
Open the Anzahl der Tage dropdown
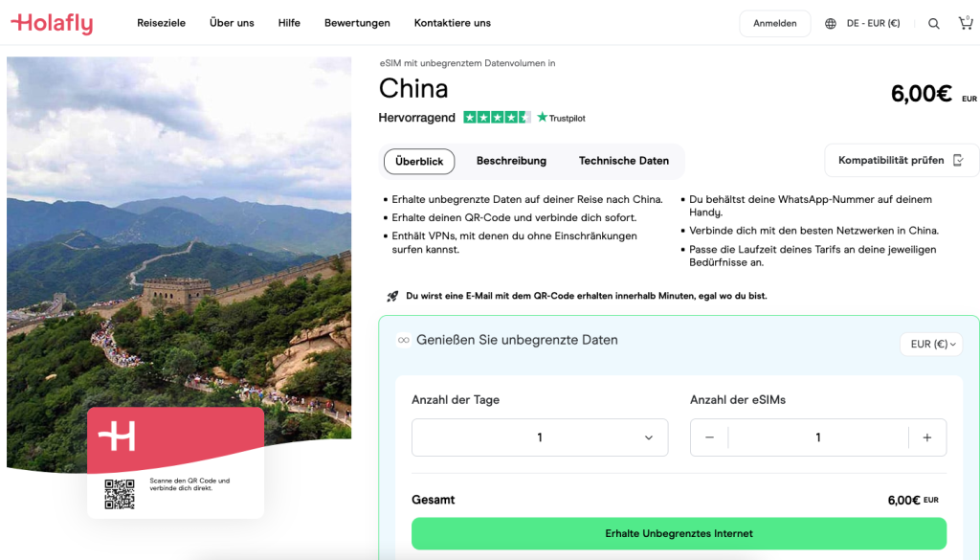click(x=540, y=437)
